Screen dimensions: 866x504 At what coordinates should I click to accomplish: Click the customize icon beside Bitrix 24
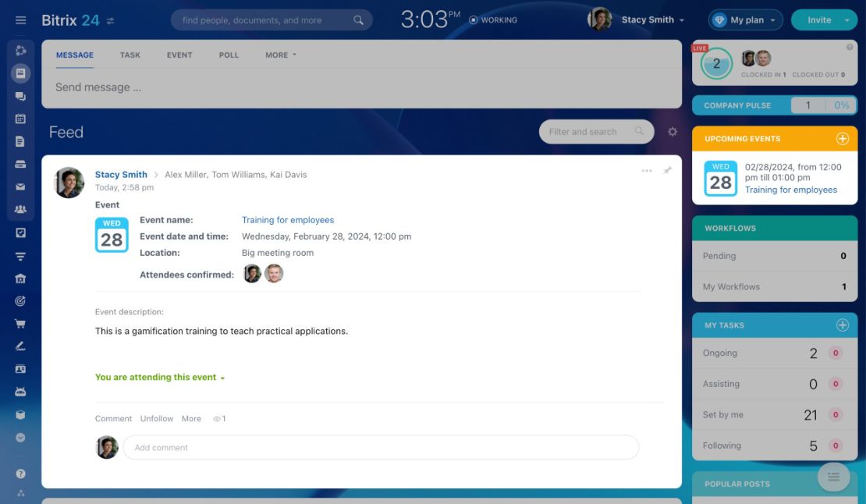tap(111, 21)
